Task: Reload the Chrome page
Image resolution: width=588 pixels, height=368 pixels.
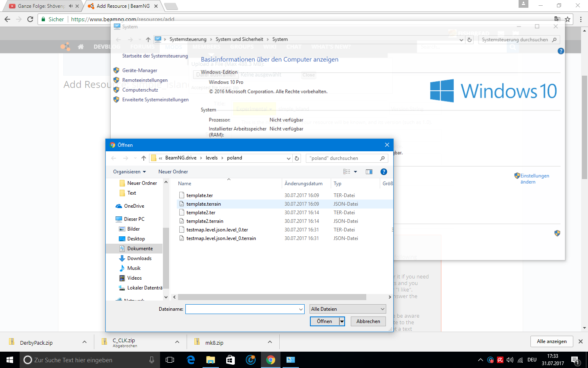Action: 30,19
